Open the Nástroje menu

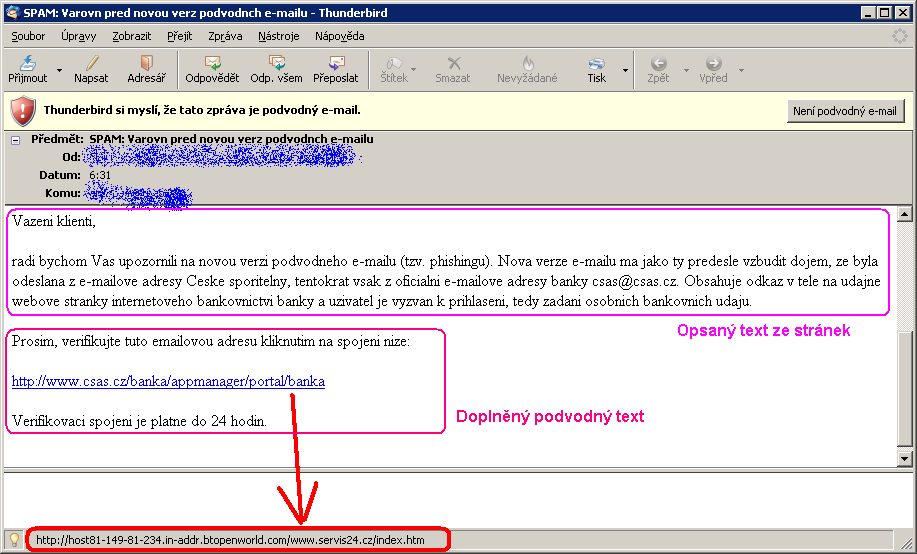[x=278, y=36]
